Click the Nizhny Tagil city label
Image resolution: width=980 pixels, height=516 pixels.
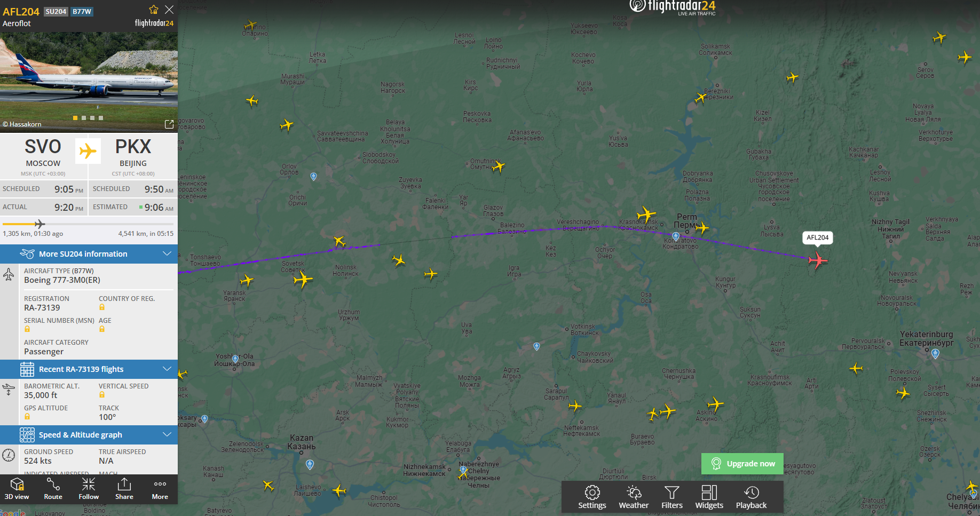point(890,229)
